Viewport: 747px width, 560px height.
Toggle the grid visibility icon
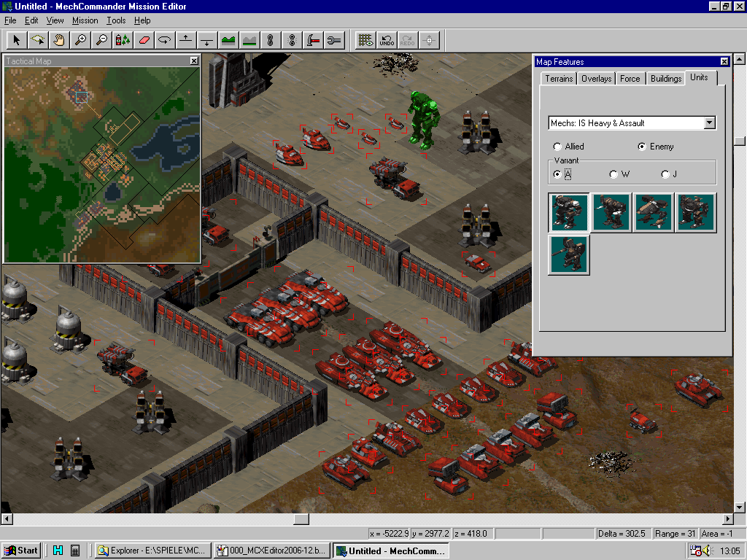coord(365,41)
